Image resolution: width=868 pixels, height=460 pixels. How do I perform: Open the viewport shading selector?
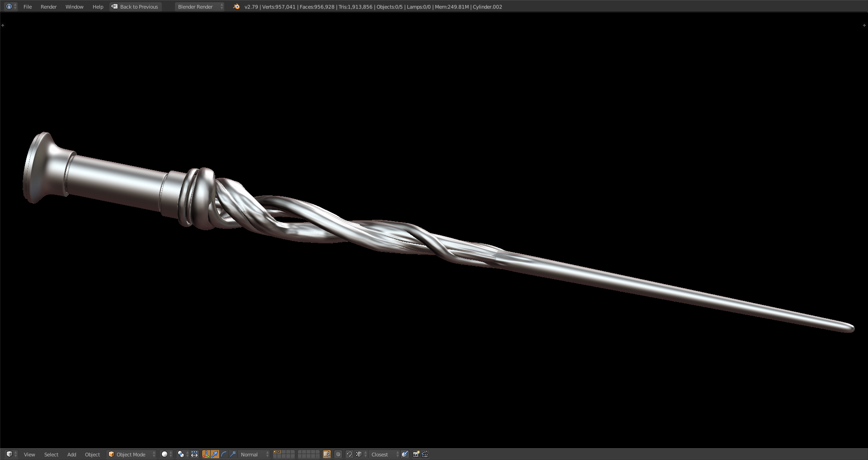(167, 454)
